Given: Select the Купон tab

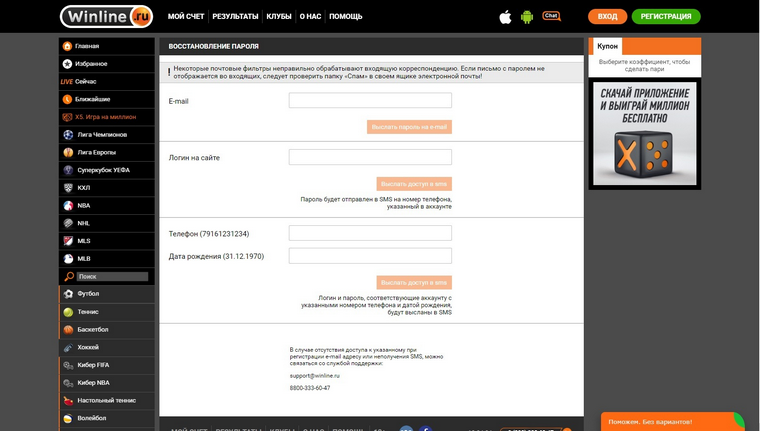Looking at the screenshot, I should pos(607,46).
